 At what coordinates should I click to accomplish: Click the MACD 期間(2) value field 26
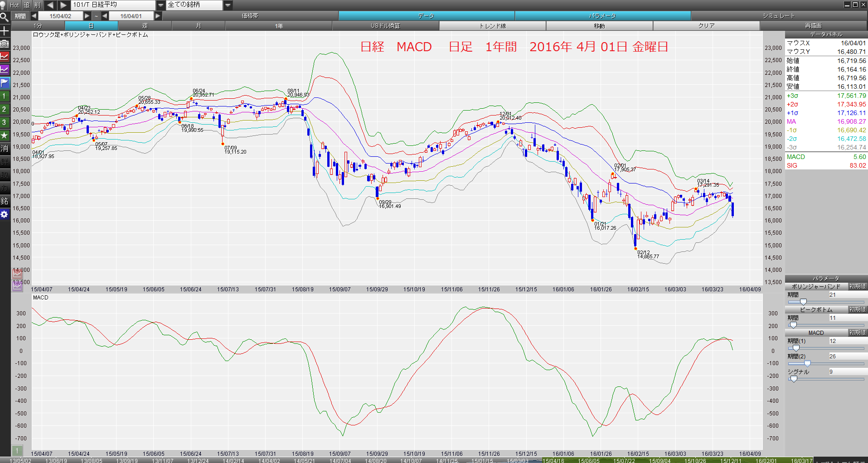(x=848, y=356)
